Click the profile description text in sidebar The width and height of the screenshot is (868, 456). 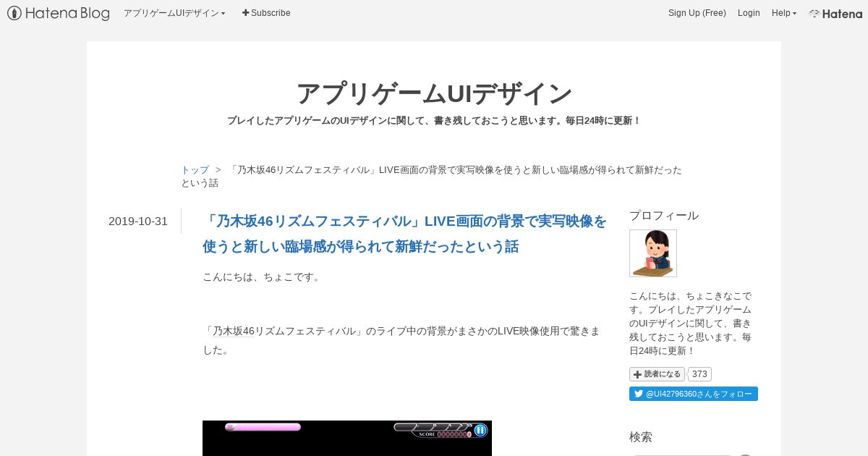click(691, 324)
